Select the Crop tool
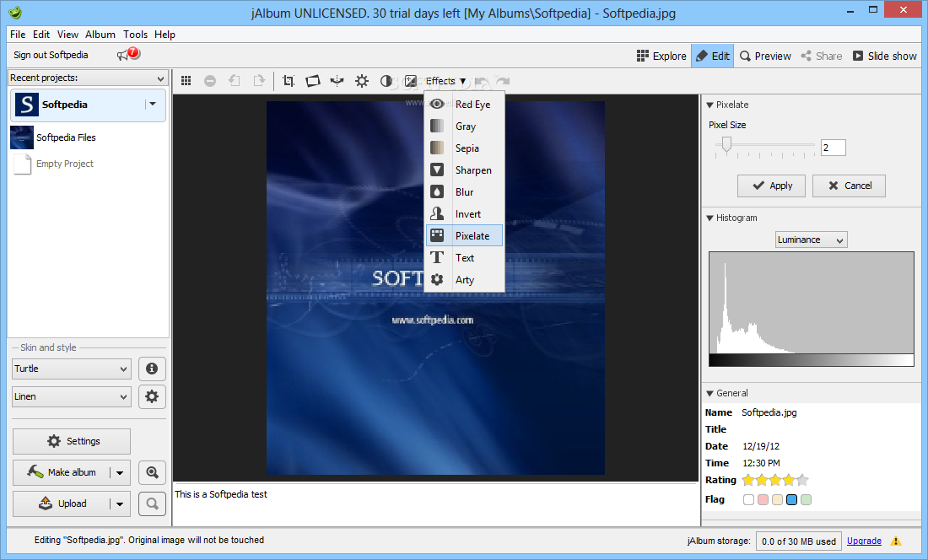928x560 pixels. 289,81
